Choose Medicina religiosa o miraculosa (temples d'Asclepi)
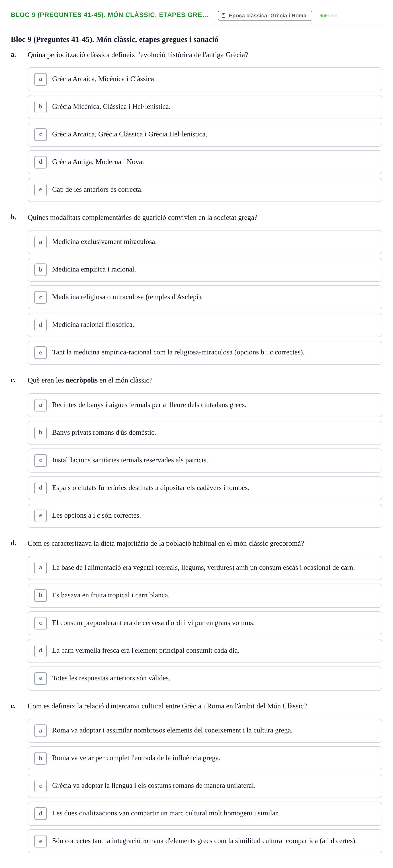The image size is (393, 868). [205, 297]
